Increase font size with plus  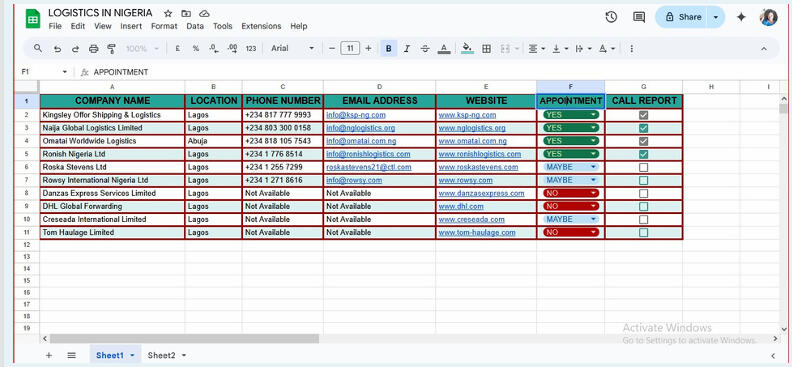pyautogui.click(x=368, y=48)
